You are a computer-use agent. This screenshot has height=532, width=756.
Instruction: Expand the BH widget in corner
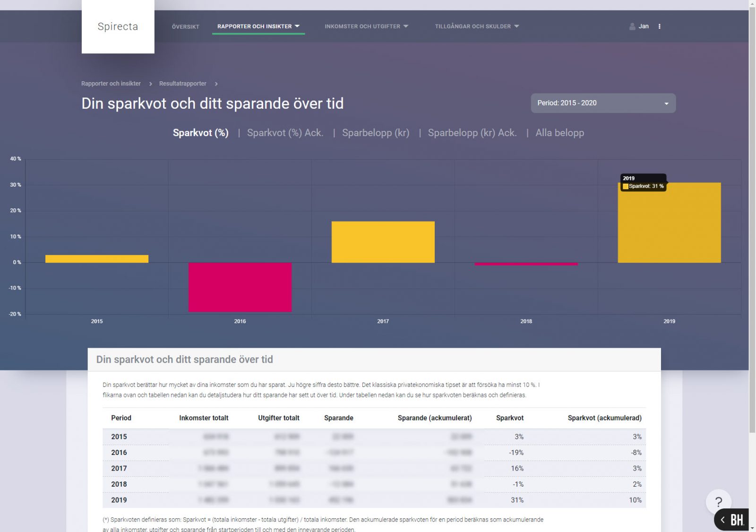tap(731, 520)
